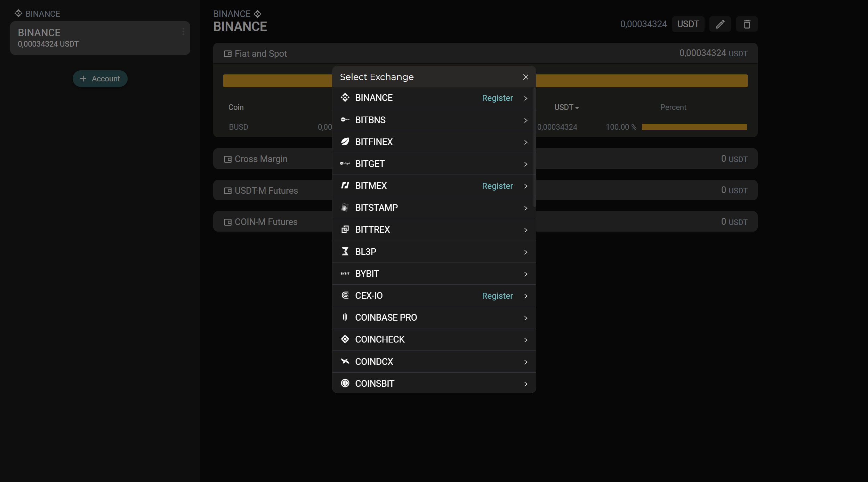Click the BITGET exchange logo icon

(345, 163)
